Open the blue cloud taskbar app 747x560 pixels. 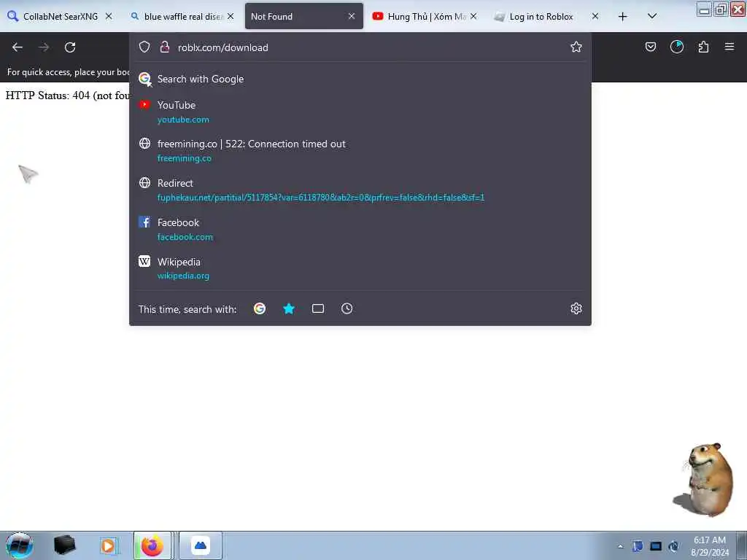point(201,545)
